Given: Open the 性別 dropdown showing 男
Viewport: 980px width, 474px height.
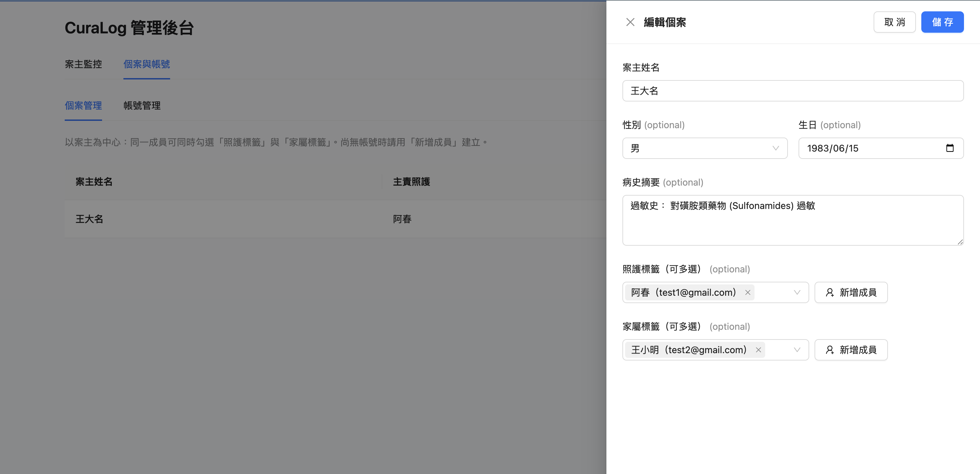Looking at the screenshot, I should click(x=704, y=149).
